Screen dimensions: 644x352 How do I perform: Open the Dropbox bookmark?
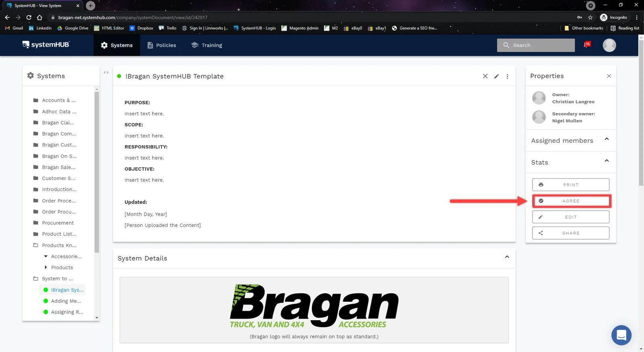[x=141, y=28]
